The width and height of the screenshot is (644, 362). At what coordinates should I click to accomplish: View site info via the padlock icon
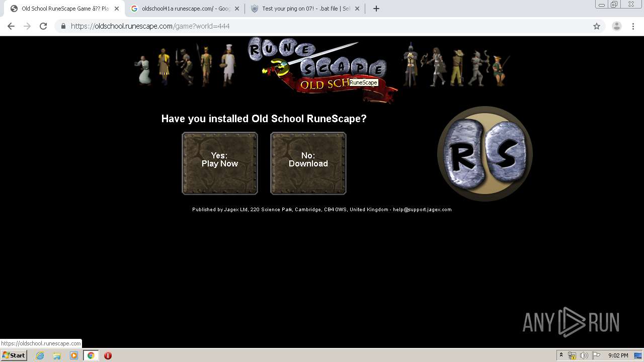63,26
